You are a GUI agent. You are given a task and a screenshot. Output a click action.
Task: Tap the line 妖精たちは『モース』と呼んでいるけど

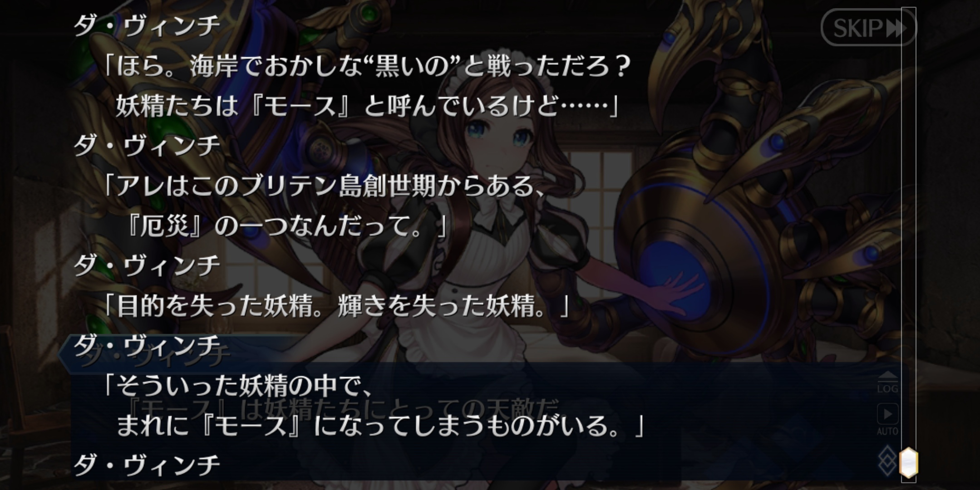point(366,106)
